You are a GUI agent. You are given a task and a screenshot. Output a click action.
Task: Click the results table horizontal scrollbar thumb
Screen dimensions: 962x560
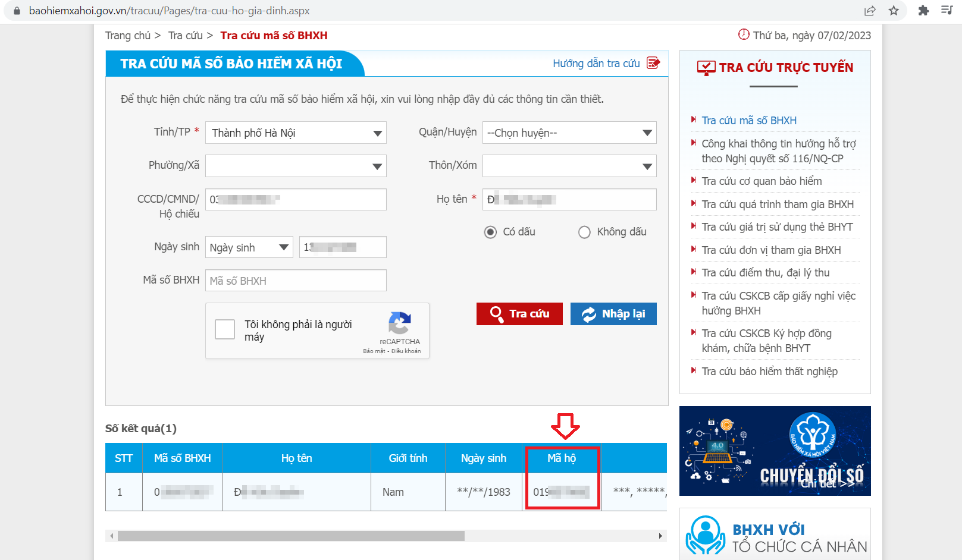tap(291, 536)
